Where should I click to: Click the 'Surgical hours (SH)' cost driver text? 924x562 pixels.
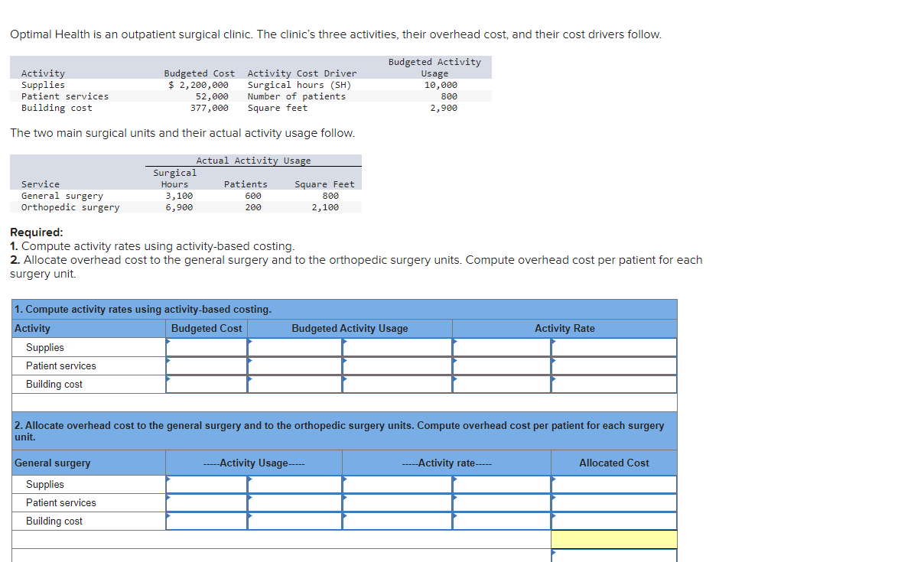point(299,85)
